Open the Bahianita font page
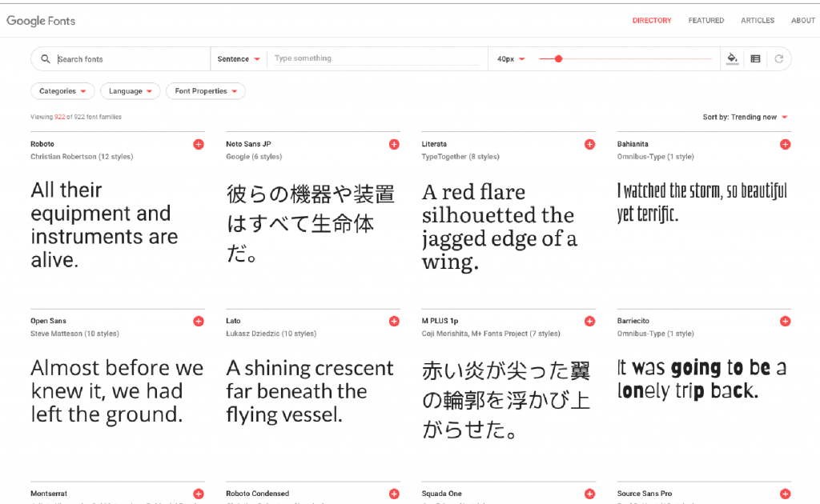This screenshot has height=504, width=820. [633, 144]
